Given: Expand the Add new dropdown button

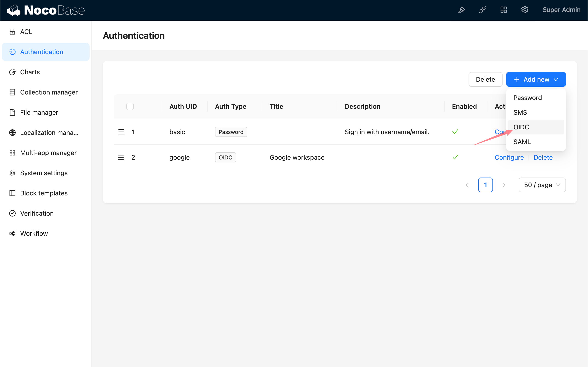Looking at the screenshot, I should (536, 79).
